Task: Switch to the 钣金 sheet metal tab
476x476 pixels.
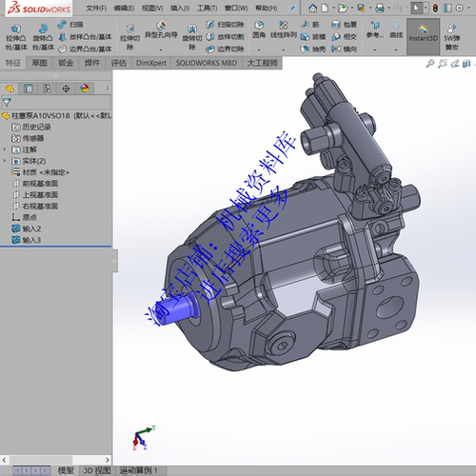Action: [x=66, y=63]
